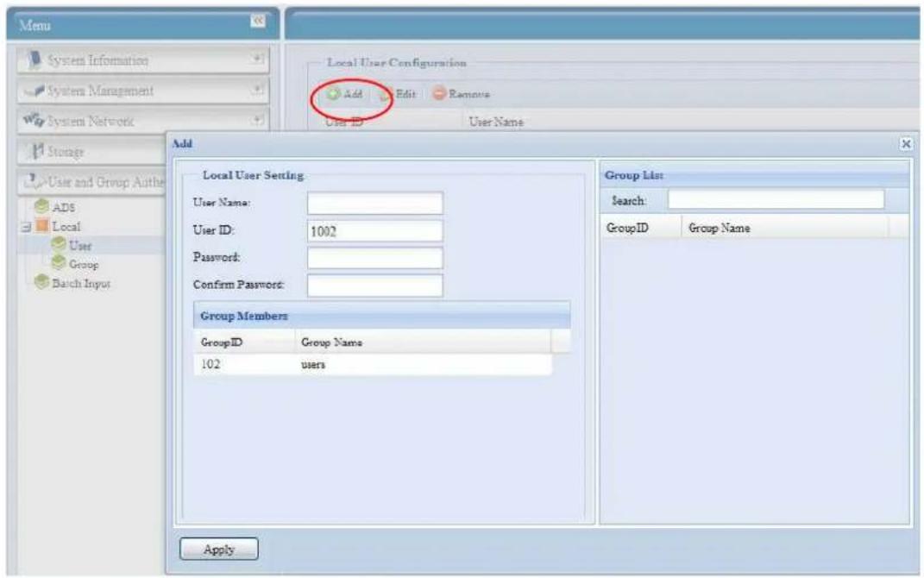Select the users row with GroupID 102
This screenshot has width=924, height=578.
pos(373,364)
